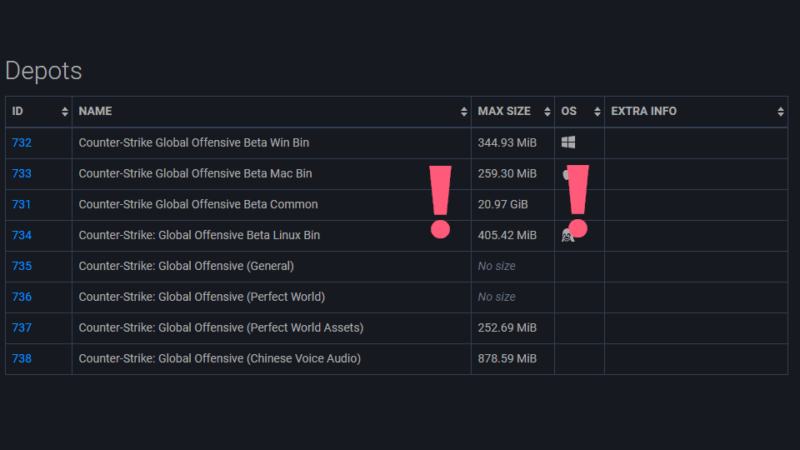The height and width of the screenshot is (450, 800).
Task: Open depot ID 736 link
Action: 22,297
